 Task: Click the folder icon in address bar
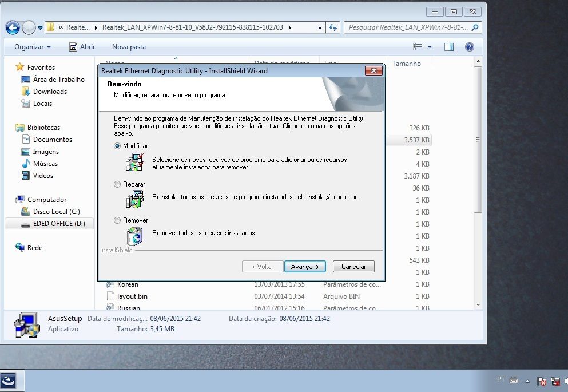click(51, 27)
